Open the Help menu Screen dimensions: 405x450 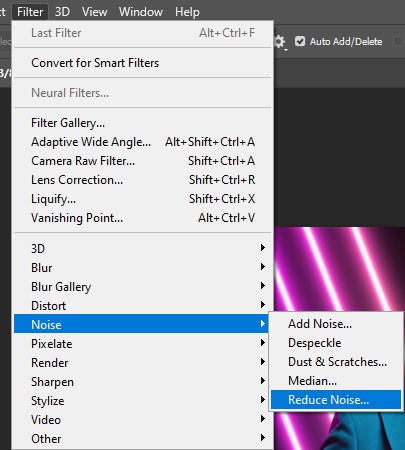click(x=187, y=12)
